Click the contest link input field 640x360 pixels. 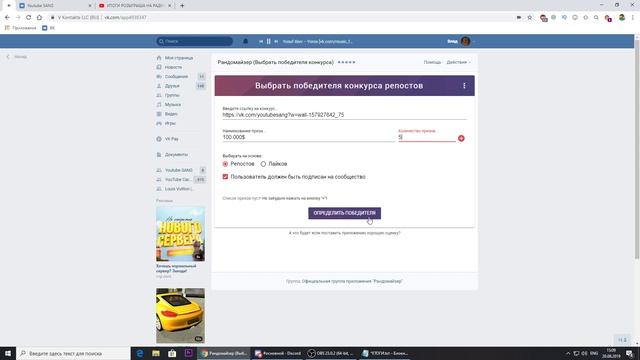point(344,115)
